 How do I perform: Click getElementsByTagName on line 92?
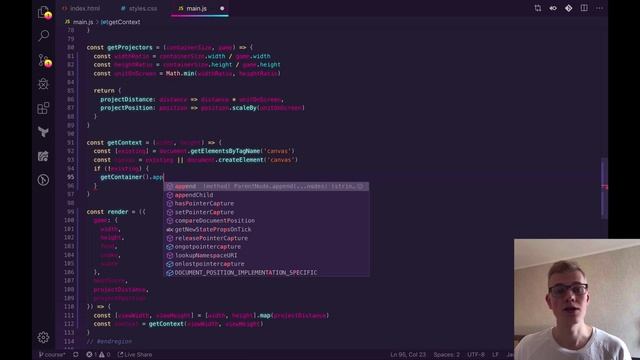pyautogui.click(x=225, y=151)
